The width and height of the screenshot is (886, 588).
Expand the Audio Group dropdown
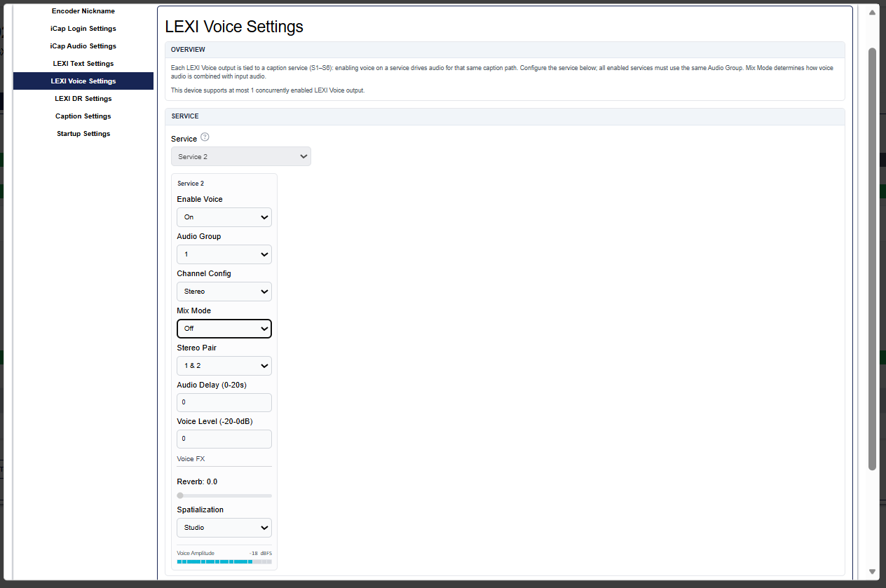[224, 254]
